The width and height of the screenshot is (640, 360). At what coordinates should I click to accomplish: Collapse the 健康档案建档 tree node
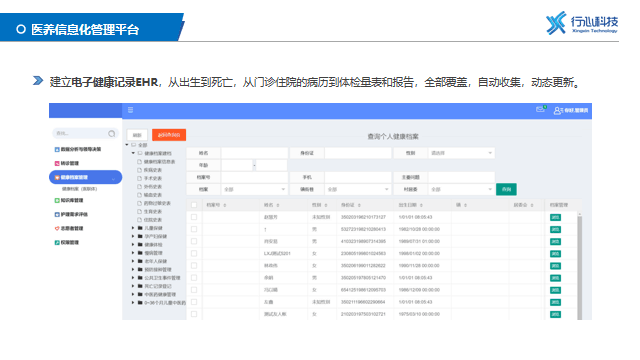coord(133,153)
